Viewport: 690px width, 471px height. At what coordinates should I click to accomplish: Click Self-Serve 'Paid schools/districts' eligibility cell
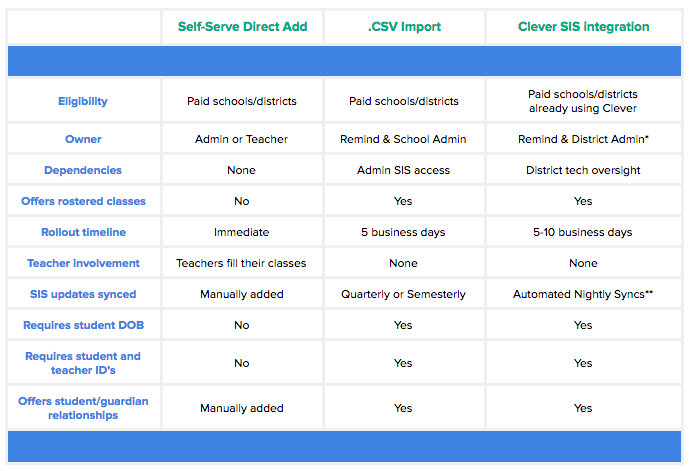242,101
